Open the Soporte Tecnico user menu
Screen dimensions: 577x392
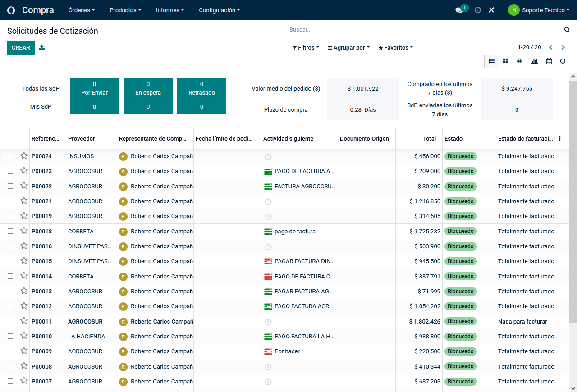click(x=539, y=10)
